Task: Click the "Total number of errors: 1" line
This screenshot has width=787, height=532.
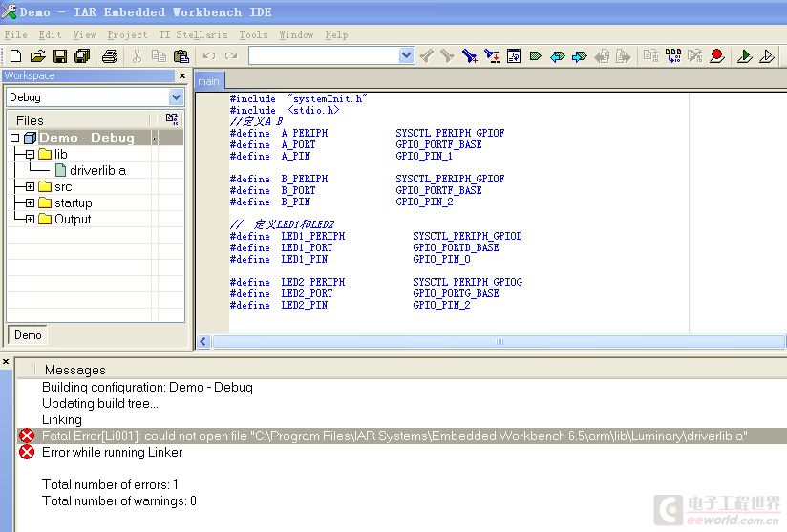Action: click(x=110, y=484)
